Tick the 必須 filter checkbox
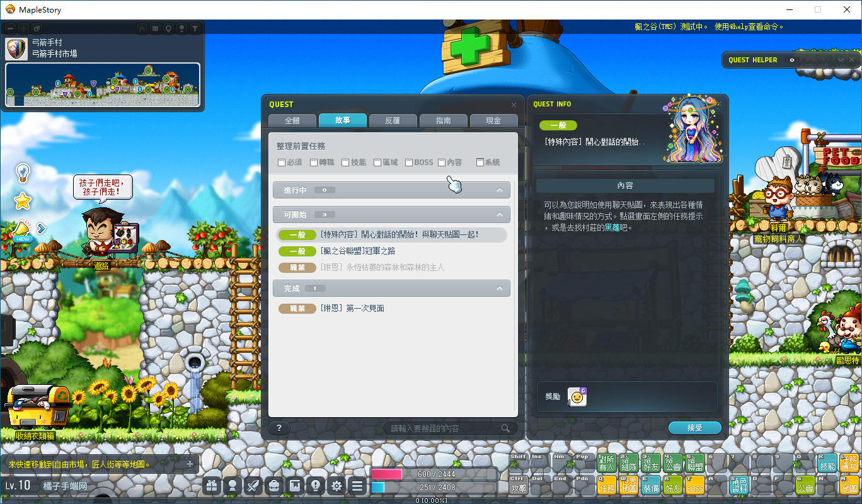862x504 pixels. coord(282,163)
